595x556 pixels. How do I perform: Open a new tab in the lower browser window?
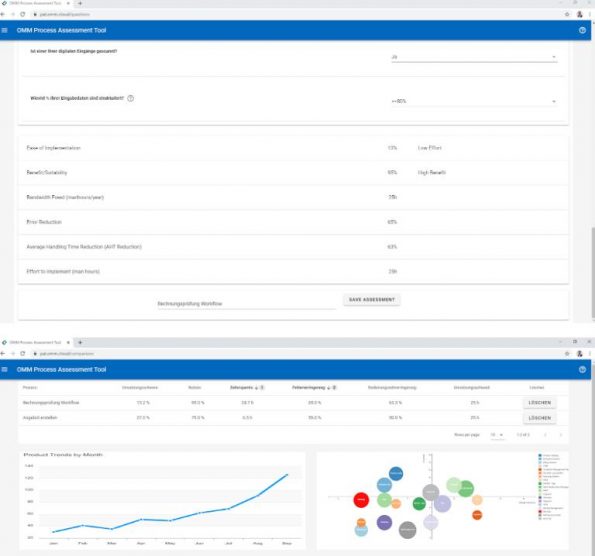(x=80, y=342)
